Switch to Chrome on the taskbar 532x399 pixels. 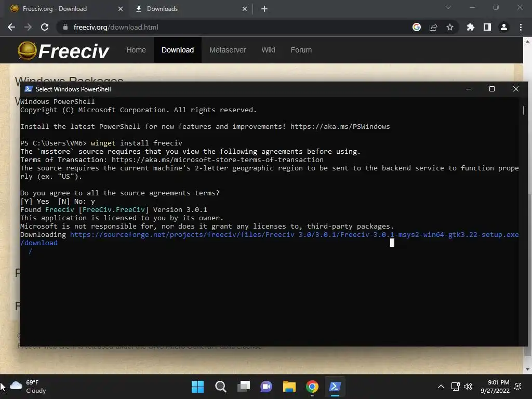click(x=312, y=387)
